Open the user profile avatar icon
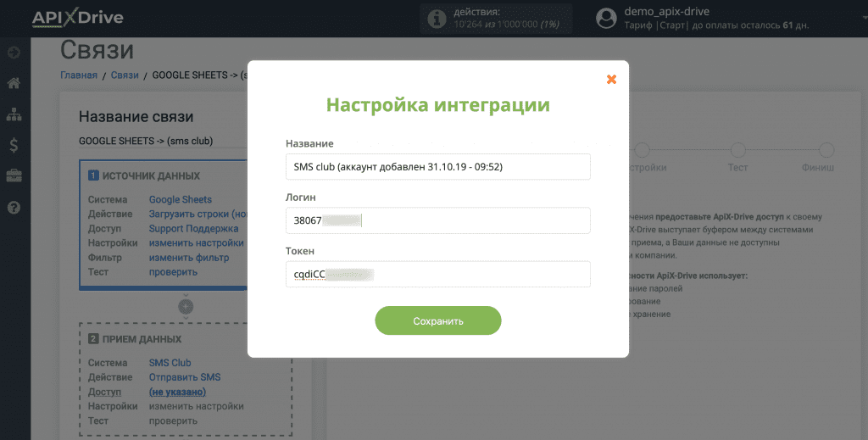Viewport: 868px width, 440px height. 606,19
